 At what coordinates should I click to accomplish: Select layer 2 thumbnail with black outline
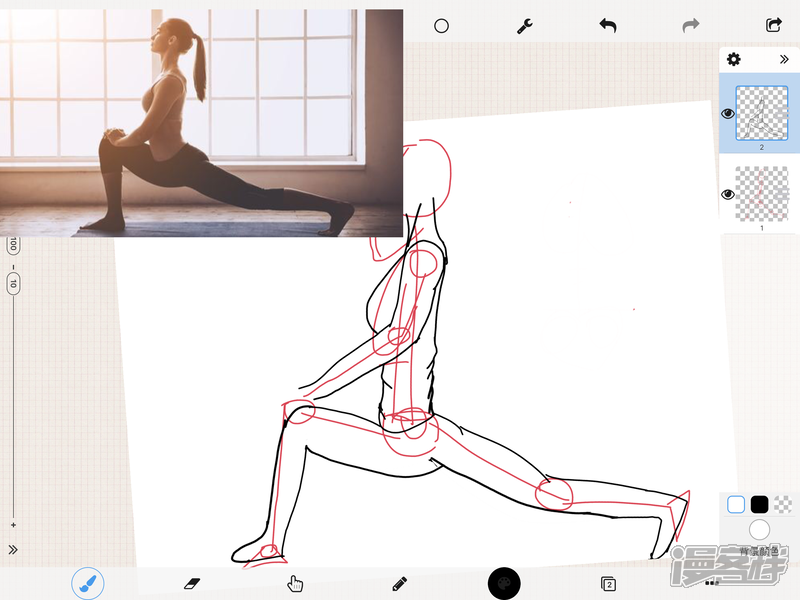pyautogui.click(x=762, y=113)
